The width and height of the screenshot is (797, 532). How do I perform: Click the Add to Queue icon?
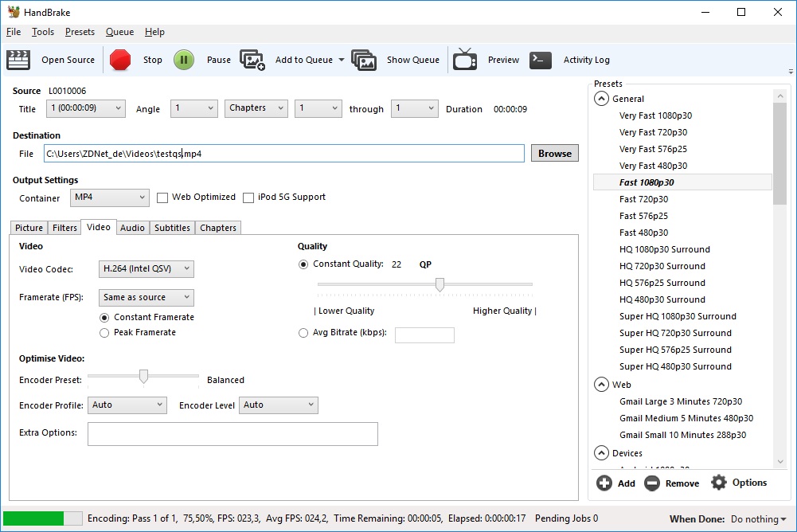[252, 60]
